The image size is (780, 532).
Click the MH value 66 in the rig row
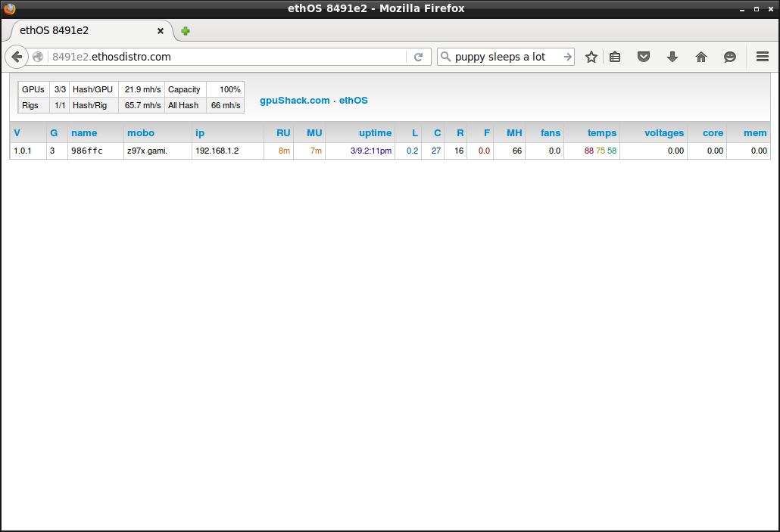517,151
